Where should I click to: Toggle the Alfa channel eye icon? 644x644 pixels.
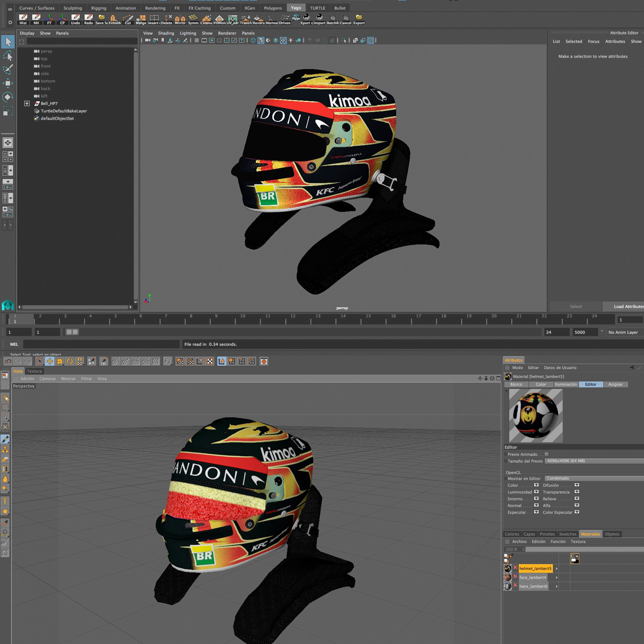(x=577, y=505)
